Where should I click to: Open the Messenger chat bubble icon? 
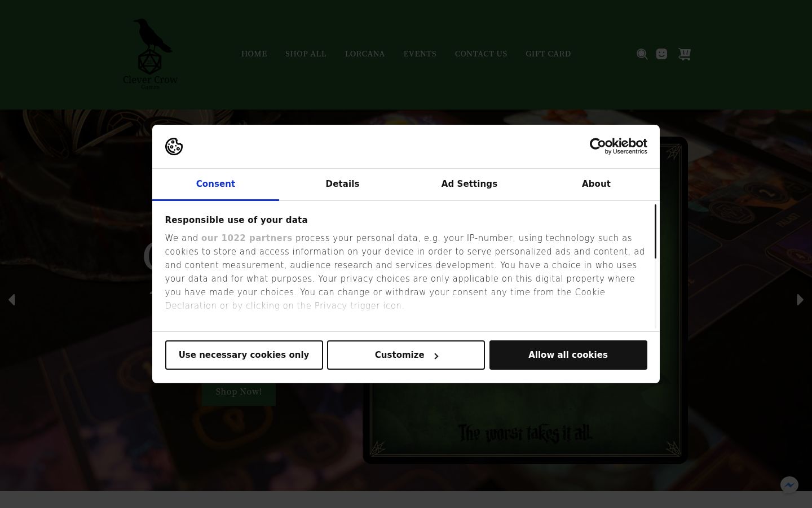[789, 485]
